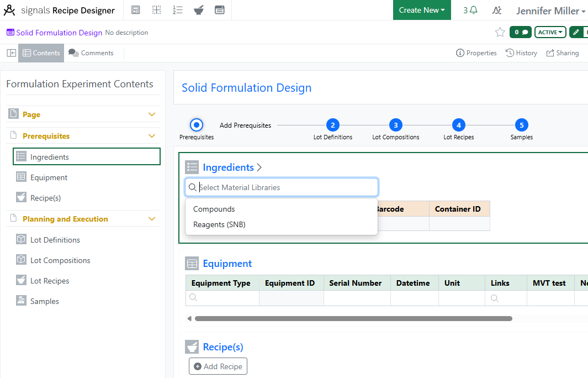Open the first toolbar template icon

[x=136, y=10]
